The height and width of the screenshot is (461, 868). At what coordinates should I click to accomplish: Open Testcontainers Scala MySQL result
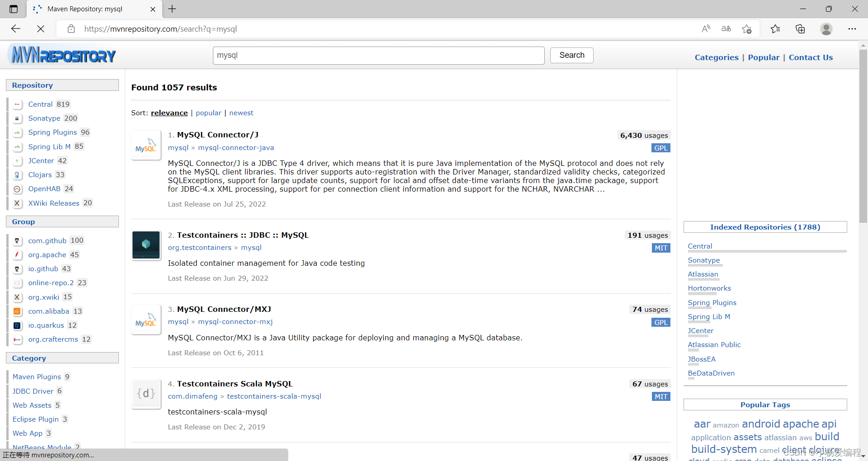click(x=235, y=384)
